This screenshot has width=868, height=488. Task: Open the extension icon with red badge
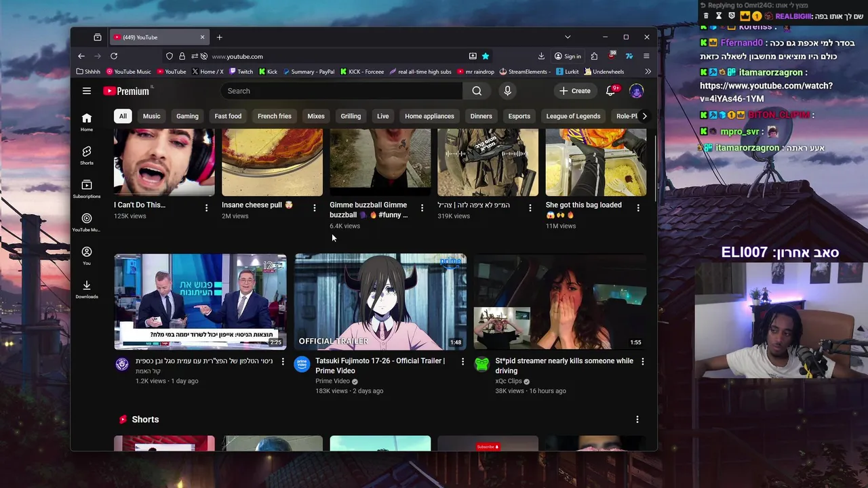click(x=612, y=56)
